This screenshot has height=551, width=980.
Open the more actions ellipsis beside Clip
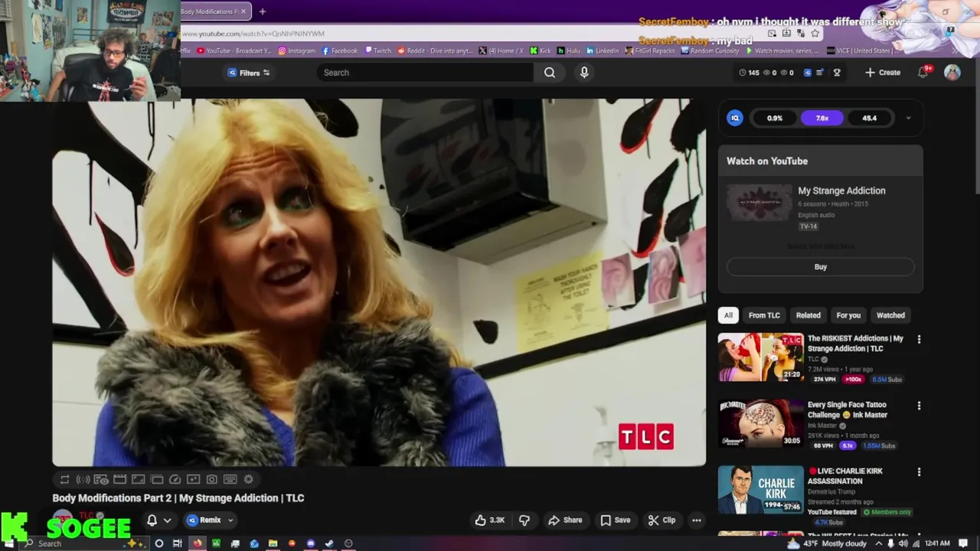697,520
